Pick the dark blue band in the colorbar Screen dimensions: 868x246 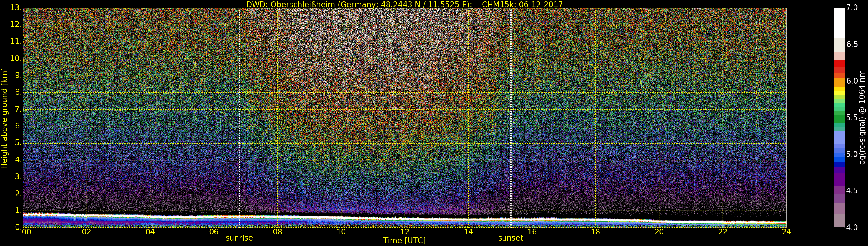click(839, 164)
